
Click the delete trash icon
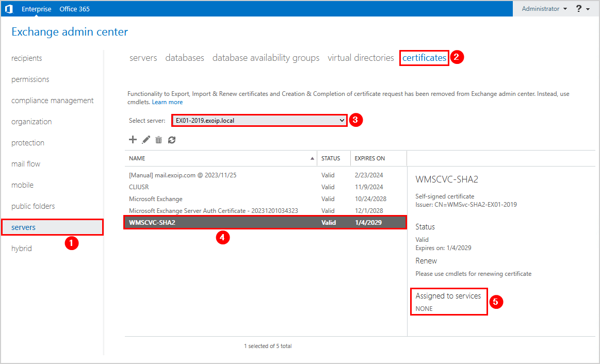pyautogui.click(x=159, y=140)
